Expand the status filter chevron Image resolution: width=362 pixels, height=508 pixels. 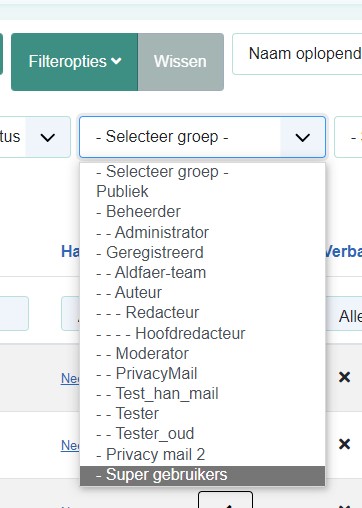pos(48,137)
